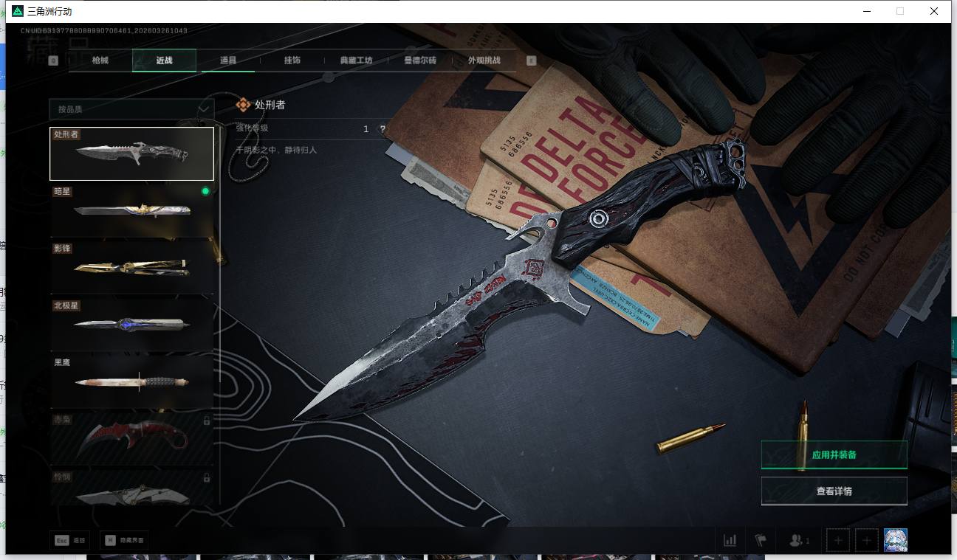Pick the 北极星 melee skin
The height and width of the screenshot is (560, 957).
pos(131,324)
